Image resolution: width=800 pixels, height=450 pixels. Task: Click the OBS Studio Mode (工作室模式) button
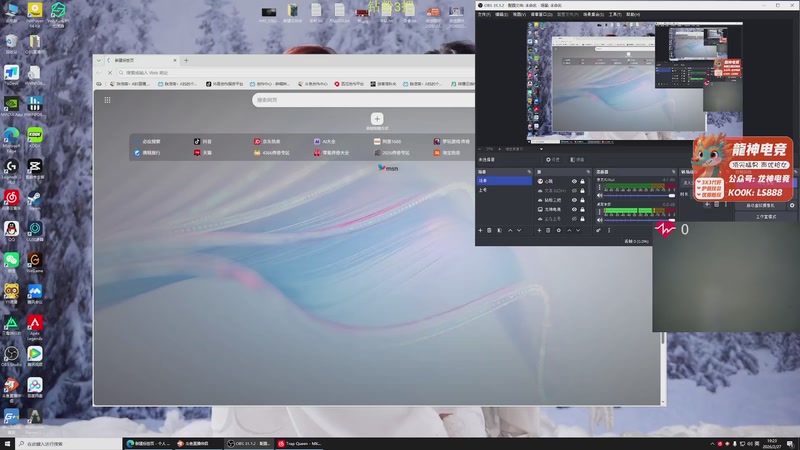pos(766,217)
